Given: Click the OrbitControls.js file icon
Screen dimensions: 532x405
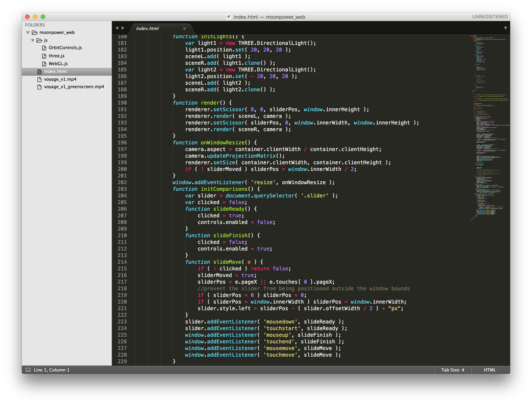Looking at the screenshot, I should (x=44, y=48).
